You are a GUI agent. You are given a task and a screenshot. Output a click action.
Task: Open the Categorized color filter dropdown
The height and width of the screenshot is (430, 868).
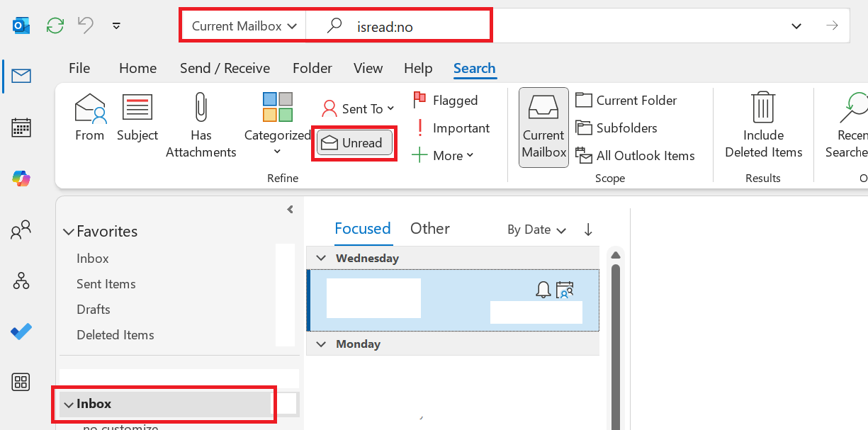pyautogui.click(x=277, y=125)
